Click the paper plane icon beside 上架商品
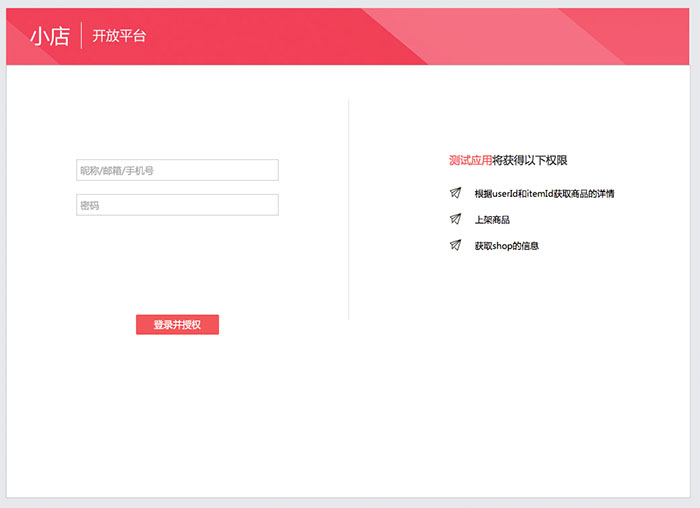 [x=455, y=219]
